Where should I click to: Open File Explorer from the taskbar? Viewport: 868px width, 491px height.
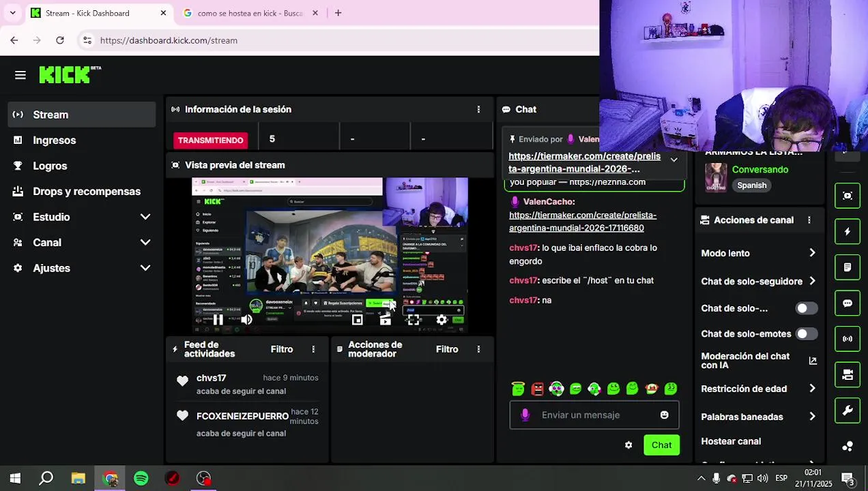tap(78, 479)
